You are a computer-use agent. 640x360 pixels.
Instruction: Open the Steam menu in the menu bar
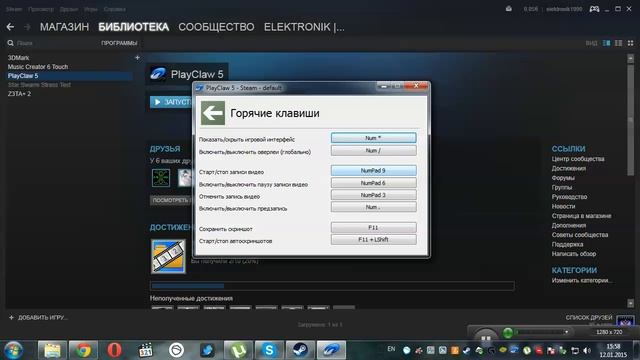pyautogui.click(x=14, y=9)
